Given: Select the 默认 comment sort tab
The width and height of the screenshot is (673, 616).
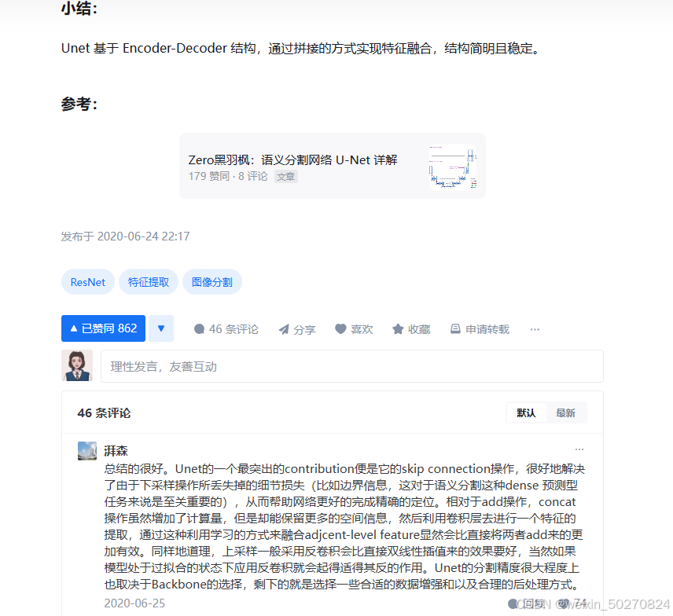Looking at the screenshot, I should coord(526,412).
